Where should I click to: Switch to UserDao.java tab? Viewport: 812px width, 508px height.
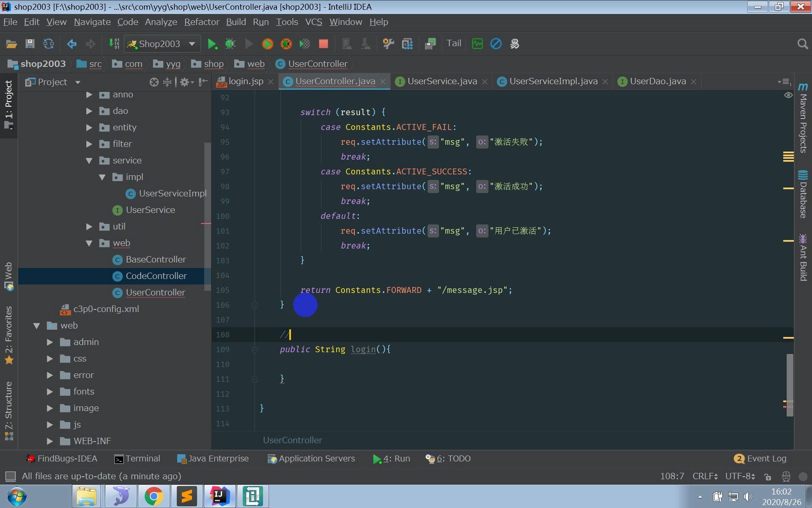point(657,81)
